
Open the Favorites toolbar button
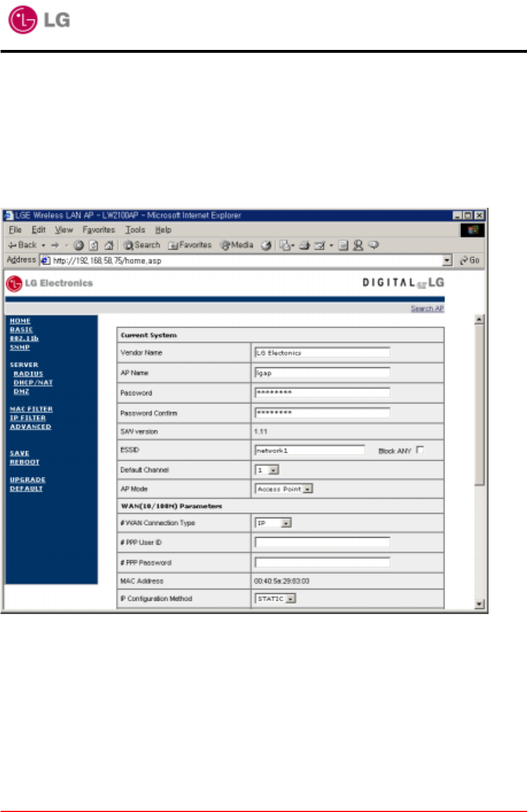pos(190,245)
